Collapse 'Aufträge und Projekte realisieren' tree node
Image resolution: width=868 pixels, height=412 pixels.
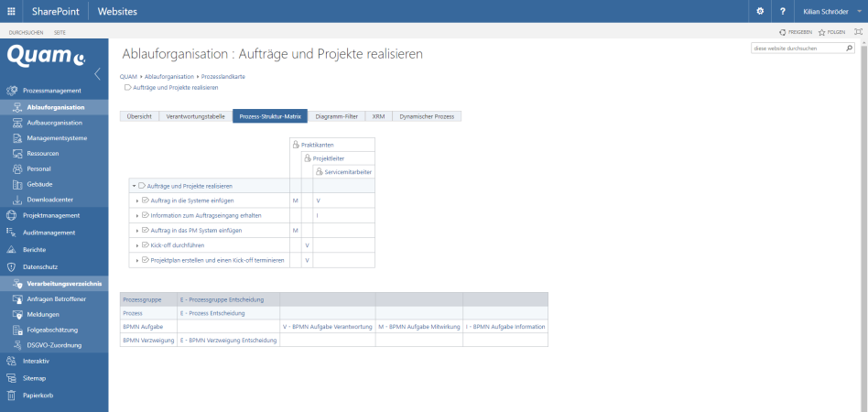[134, 186]
